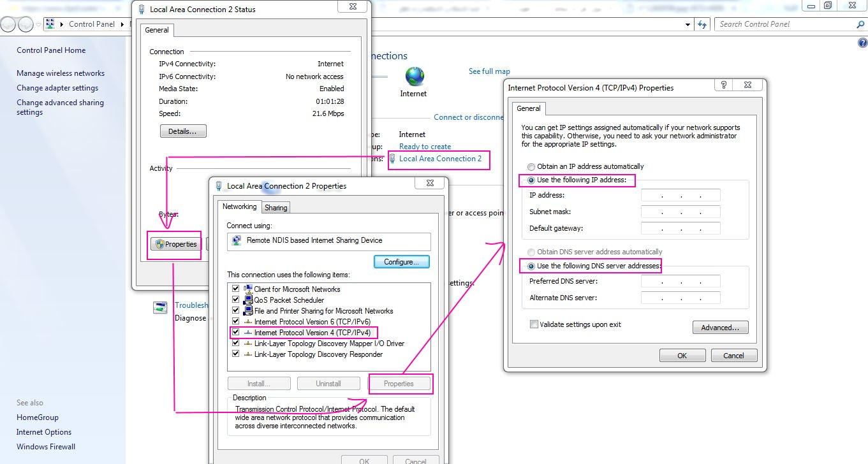
Task: Click Properties button below the items list
Action: 399,384
